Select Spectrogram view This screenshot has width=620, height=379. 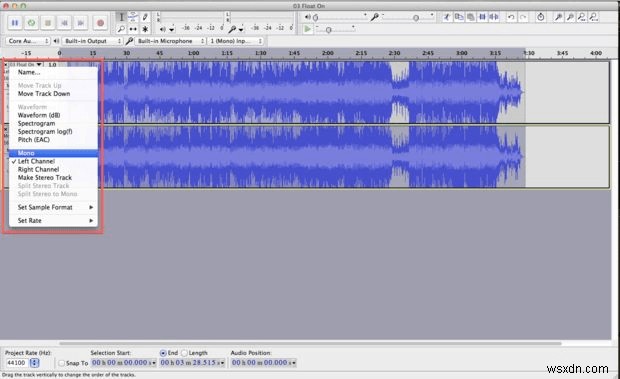pos(53,123)
